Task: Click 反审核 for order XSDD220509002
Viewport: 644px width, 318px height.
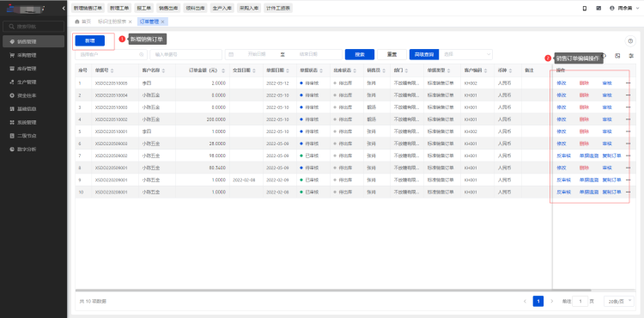Action: click(564, 156)
